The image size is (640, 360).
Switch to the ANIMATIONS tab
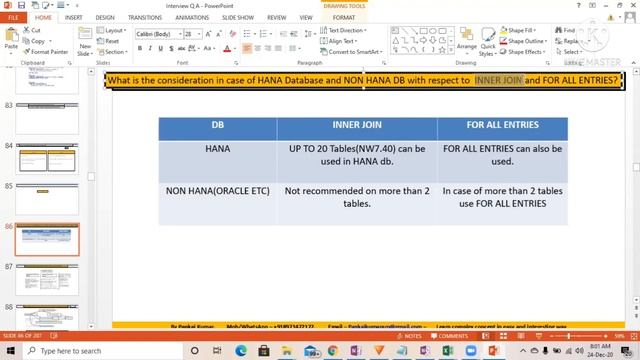coord(192,18)
